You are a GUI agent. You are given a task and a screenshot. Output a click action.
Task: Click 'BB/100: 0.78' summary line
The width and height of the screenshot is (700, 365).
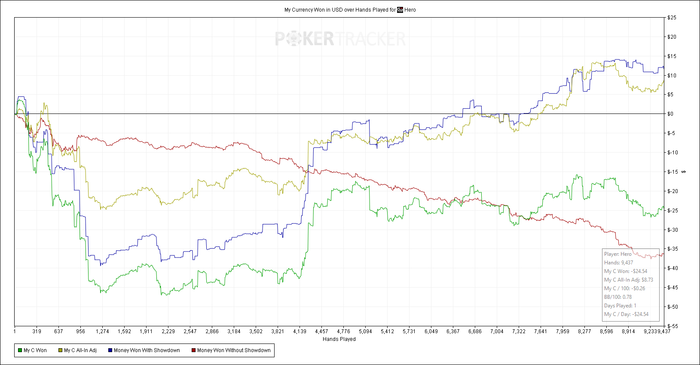point(618,297)
